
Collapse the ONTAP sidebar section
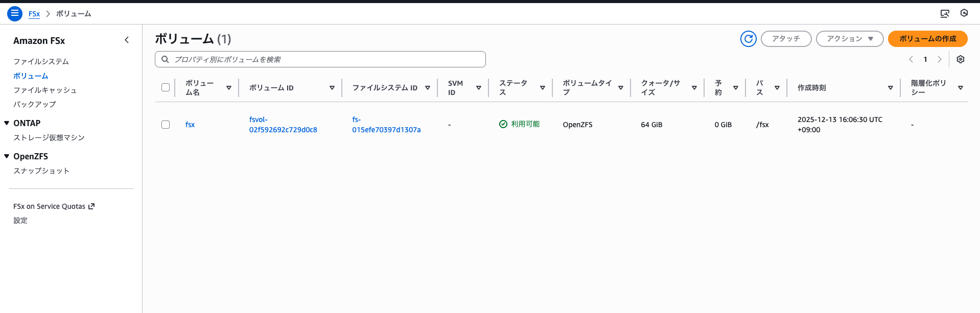[7, 123]
